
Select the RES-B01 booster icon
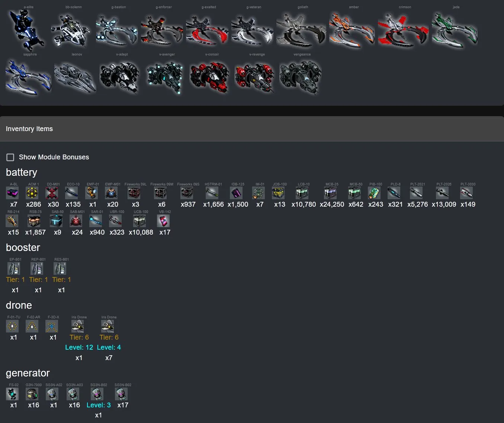coord(60,268)
